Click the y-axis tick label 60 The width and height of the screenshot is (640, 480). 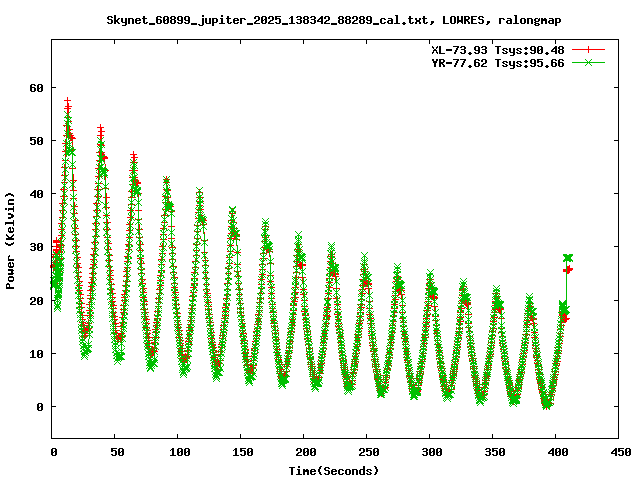(x=36, y=88)
